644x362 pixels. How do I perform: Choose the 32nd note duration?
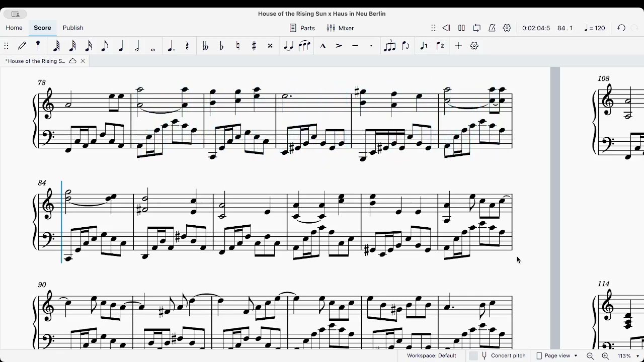[72, 46]
